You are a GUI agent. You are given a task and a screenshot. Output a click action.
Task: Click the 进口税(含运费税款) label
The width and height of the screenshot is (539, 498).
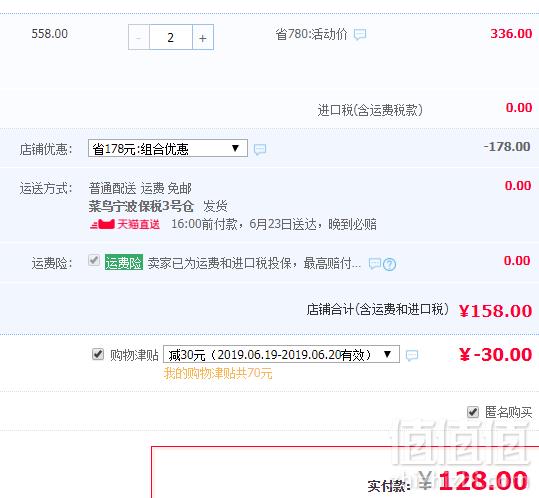tap(370, 110)
